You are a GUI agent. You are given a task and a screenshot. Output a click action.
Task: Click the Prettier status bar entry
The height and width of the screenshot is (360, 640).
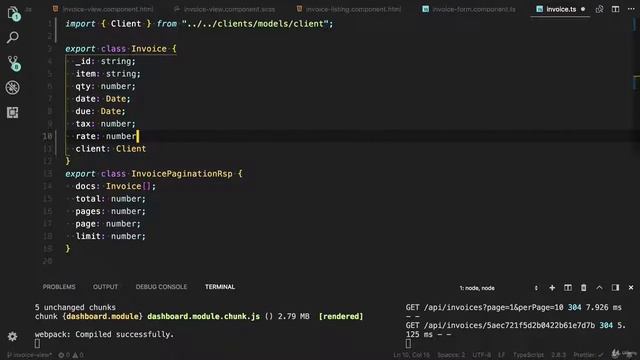point(588,355)
